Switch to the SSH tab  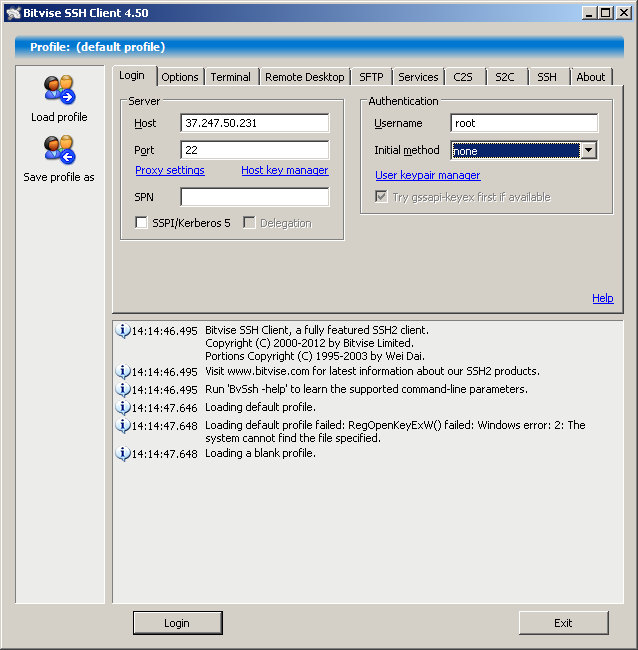coord(547,77)
